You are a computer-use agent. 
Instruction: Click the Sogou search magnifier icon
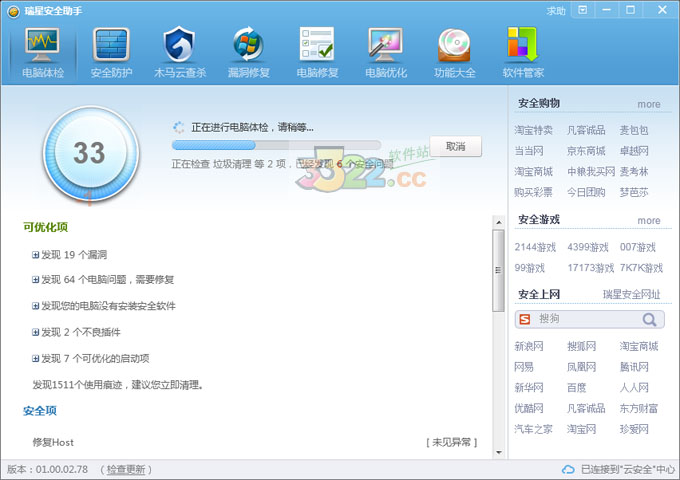point(649,320)
